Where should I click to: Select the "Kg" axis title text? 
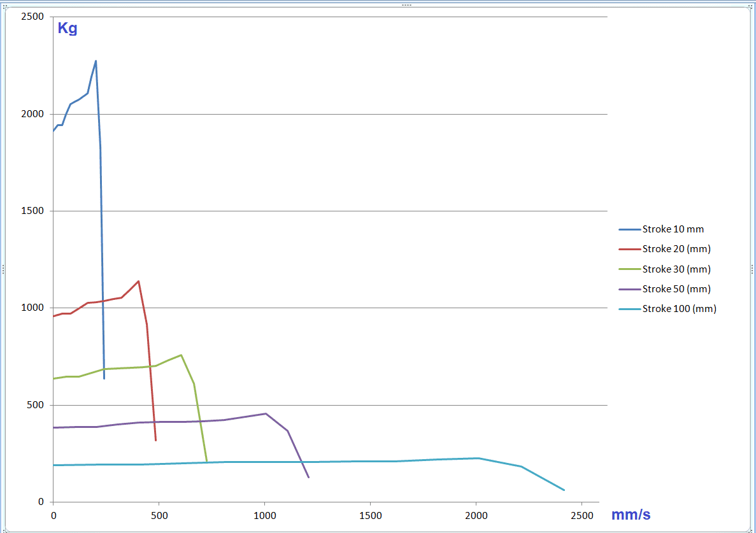(x=68, y=28)
